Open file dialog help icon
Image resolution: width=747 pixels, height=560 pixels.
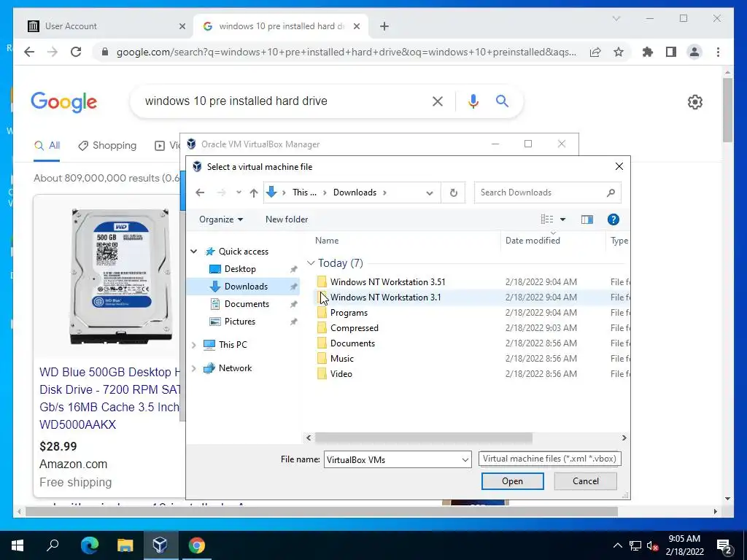point(613,219)
